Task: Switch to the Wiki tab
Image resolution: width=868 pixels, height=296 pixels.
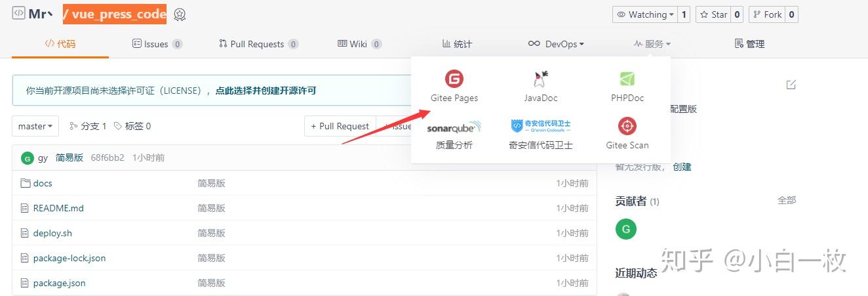Action: 359,44
